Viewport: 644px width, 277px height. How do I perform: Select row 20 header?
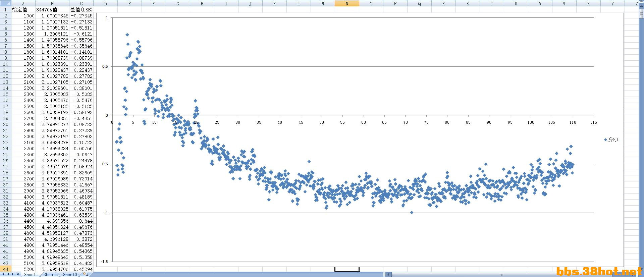pos(5,124)
